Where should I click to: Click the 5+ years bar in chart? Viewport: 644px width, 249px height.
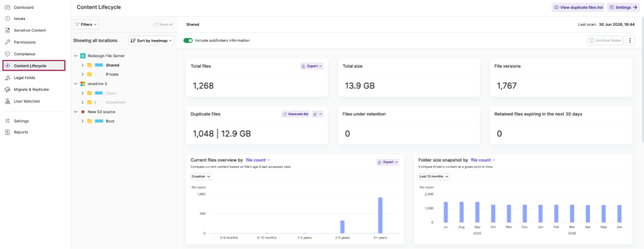coord(380,216)
